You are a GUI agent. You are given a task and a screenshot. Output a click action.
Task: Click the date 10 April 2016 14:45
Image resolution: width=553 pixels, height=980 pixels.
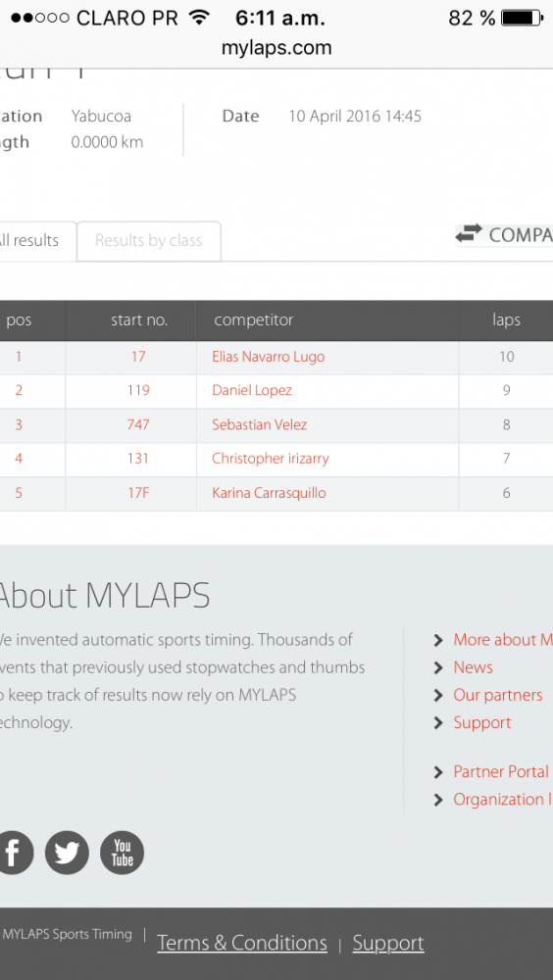pyautogui.click(x=355, y=117)
